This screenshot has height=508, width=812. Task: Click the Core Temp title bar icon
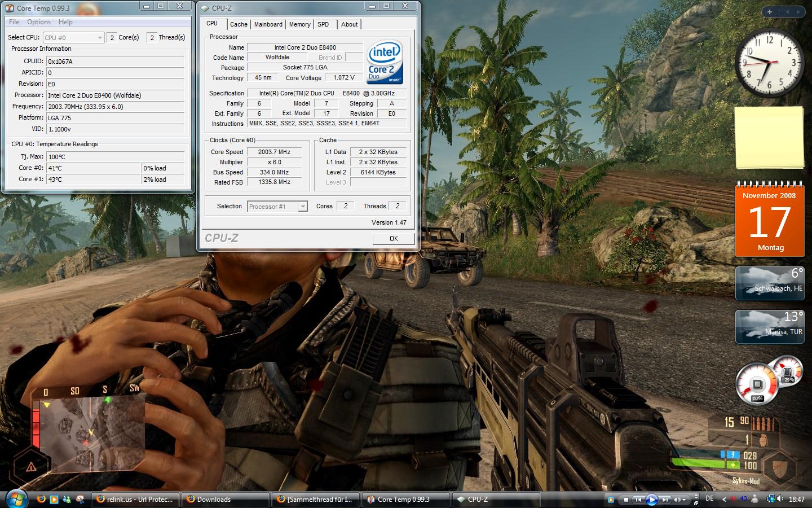[9, 8]
